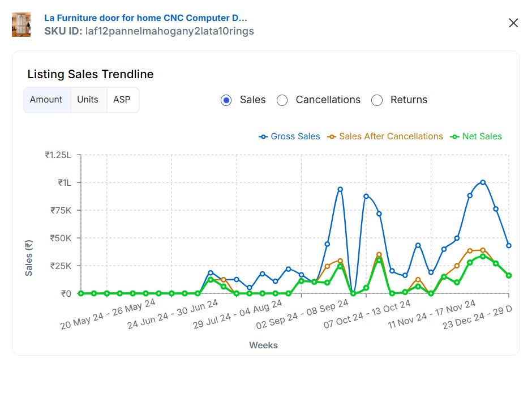This screenshot has width=532, height=401.
Task: Open the La Furniture door product title link
Action: 145,18
